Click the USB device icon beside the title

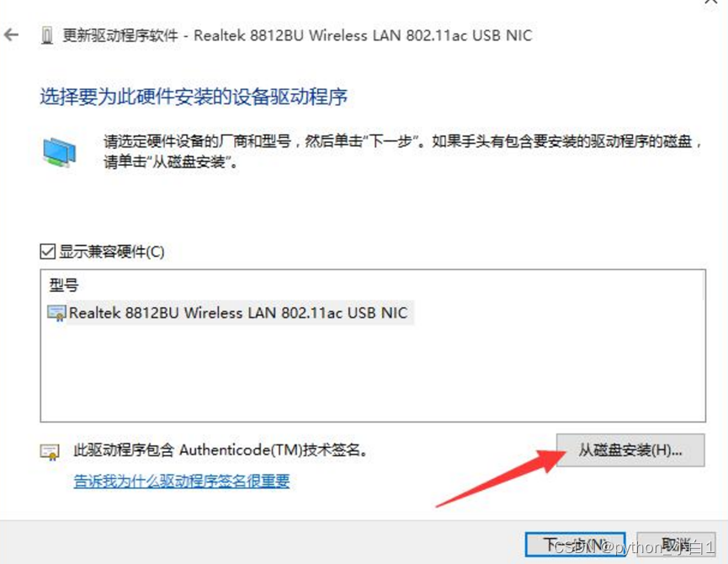click(46, 35)
